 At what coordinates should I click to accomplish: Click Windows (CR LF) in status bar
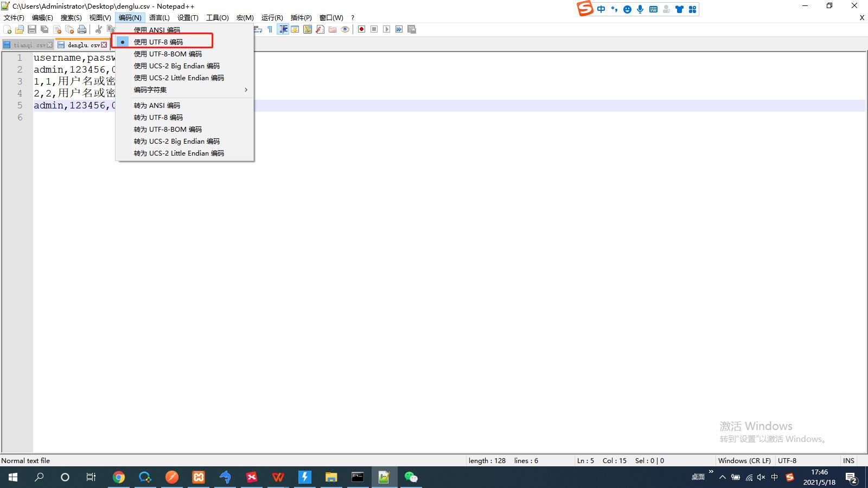[744, 460]
